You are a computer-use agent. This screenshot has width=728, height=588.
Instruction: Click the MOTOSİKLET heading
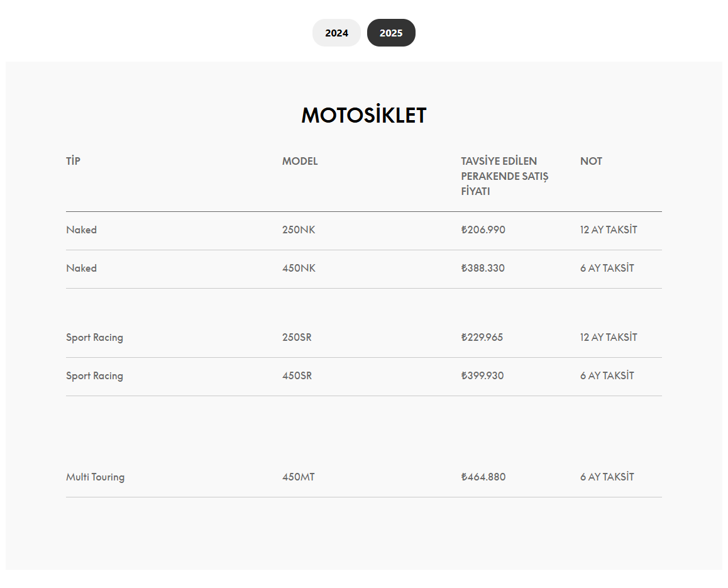pyautogui.click(x=363, y=114)
